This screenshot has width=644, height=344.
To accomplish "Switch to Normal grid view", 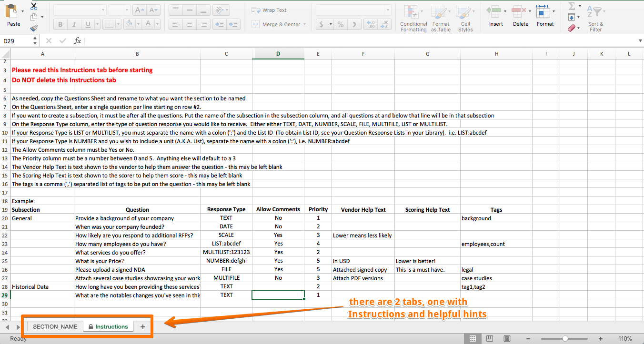I will point(473,339).
